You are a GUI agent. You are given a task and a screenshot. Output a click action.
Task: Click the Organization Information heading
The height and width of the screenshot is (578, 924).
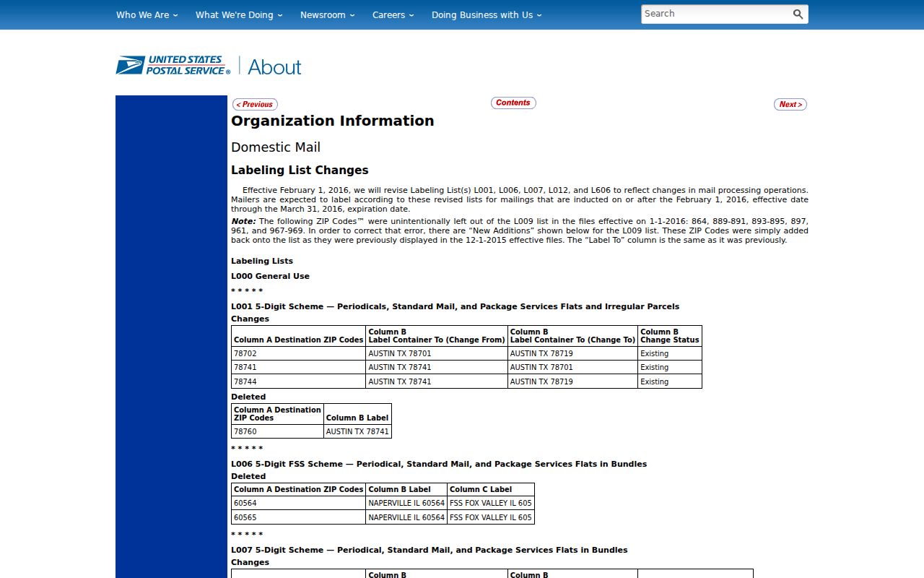click(x=333, y=121)
